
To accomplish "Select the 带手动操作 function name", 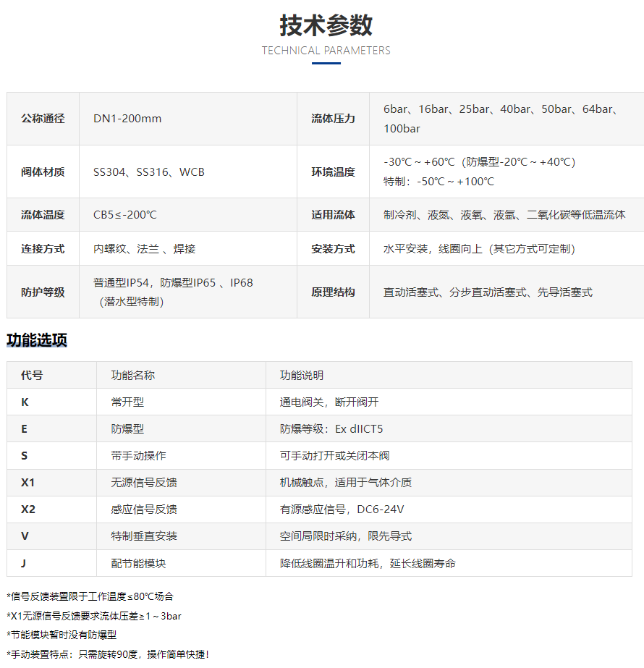I will [138, 456].
